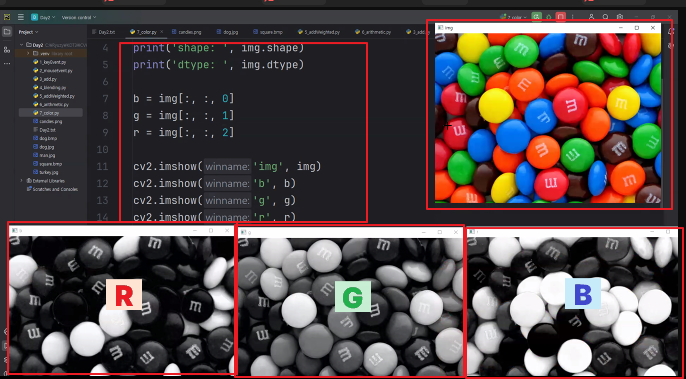
Task: Close the 'g' channel window
Action: pyautogui.click(x=456, y=232)
